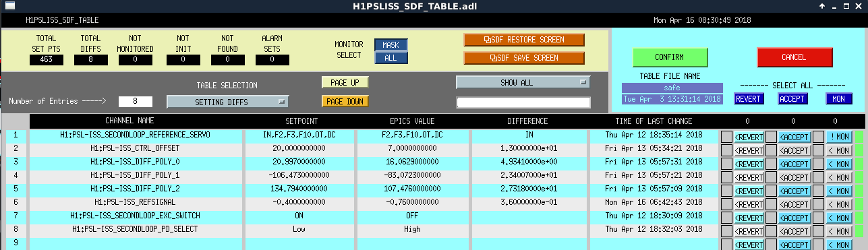Select channel name H1:PSL-ISS_DIFF_POLY_0
This screenshot has height=250, width=868.
coord(136,162)
